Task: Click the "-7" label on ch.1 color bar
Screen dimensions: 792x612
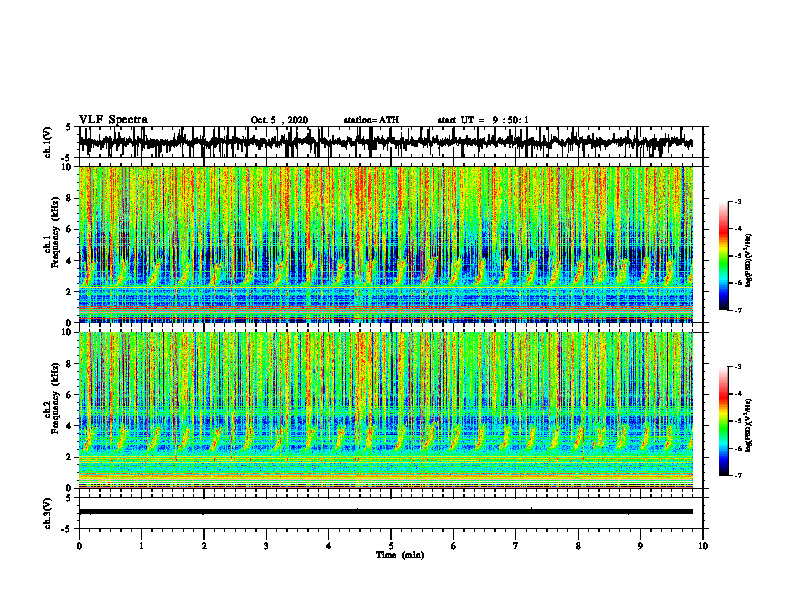Action: 737,310
